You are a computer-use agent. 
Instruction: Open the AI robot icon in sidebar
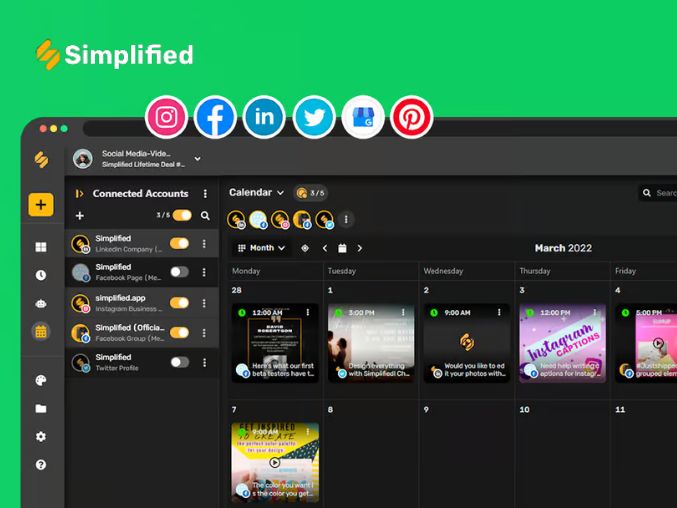tap(41, 303)
